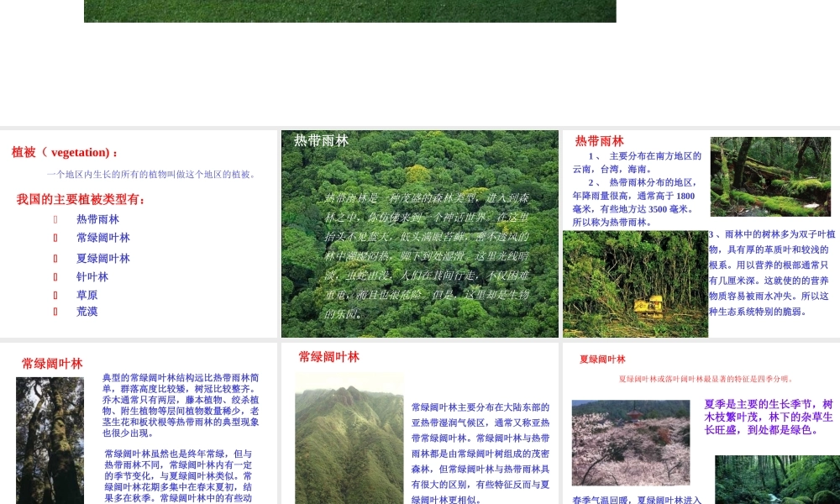Click the red 常绿阔叶林 title above the mountain photo
Viewport: 840px width, 504px height.
click(x=329, y=357)
